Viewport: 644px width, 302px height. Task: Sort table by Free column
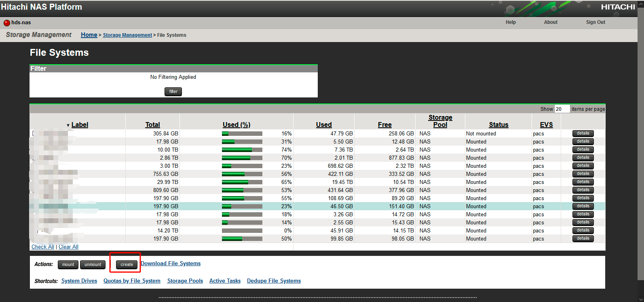pos(384,125)
